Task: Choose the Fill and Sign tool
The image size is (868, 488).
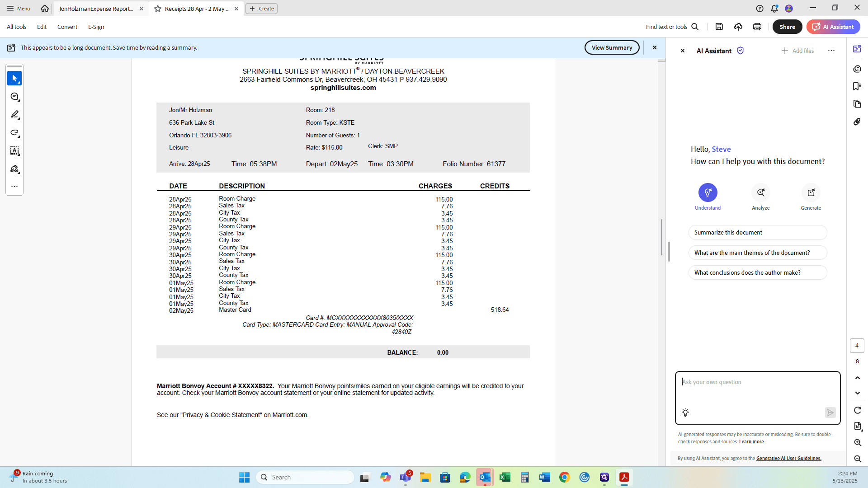Action: point(14,169)
